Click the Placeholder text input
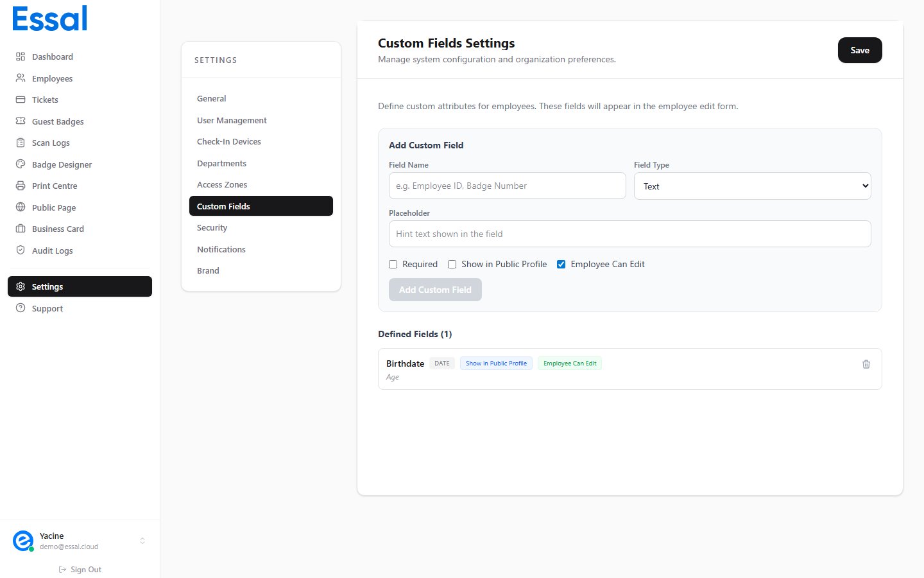The width and height of the screenshot is (924, 578). [x=630, y=234]
